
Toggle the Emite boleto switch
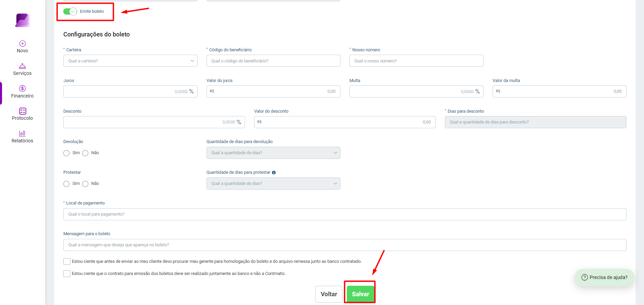click(x=70, y=11)
